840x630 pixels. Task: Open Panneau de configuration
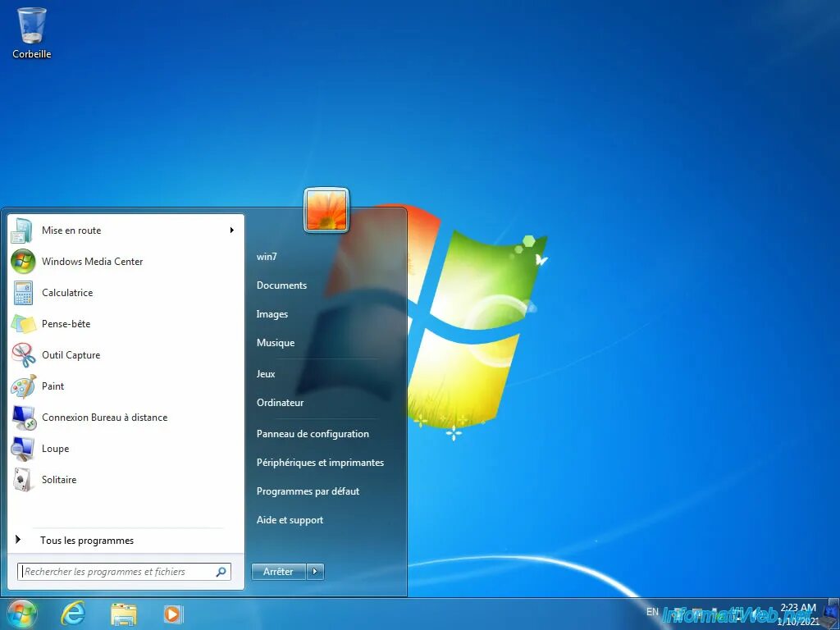pyautogui.click(x=313, y=434)
